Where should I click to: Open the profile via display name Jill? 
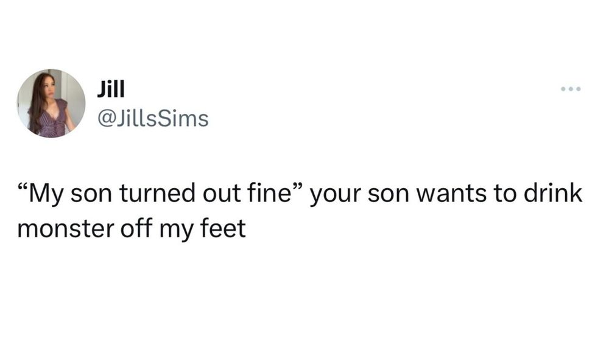[x=111, y=89]
